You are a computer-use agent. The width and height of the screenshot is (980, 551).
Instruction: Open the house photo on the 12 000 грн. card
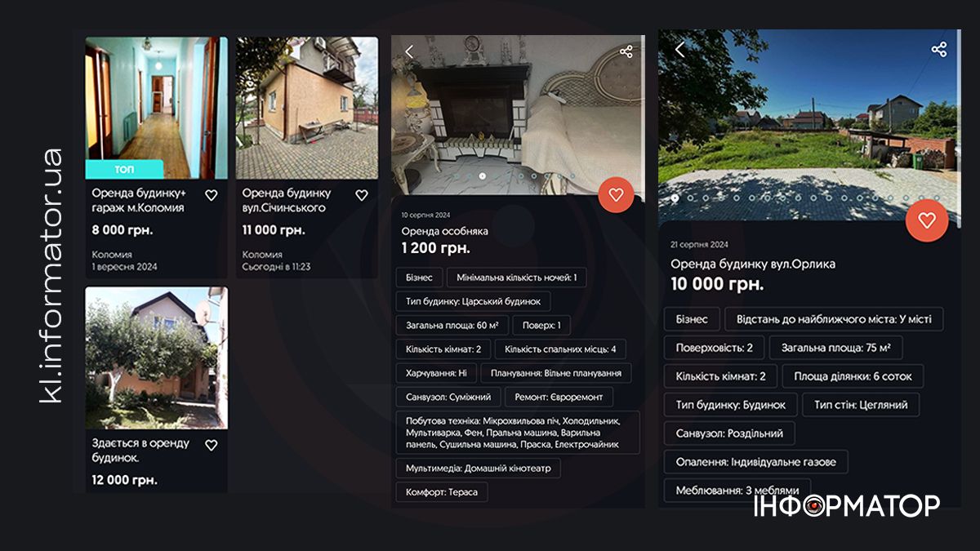156,358
